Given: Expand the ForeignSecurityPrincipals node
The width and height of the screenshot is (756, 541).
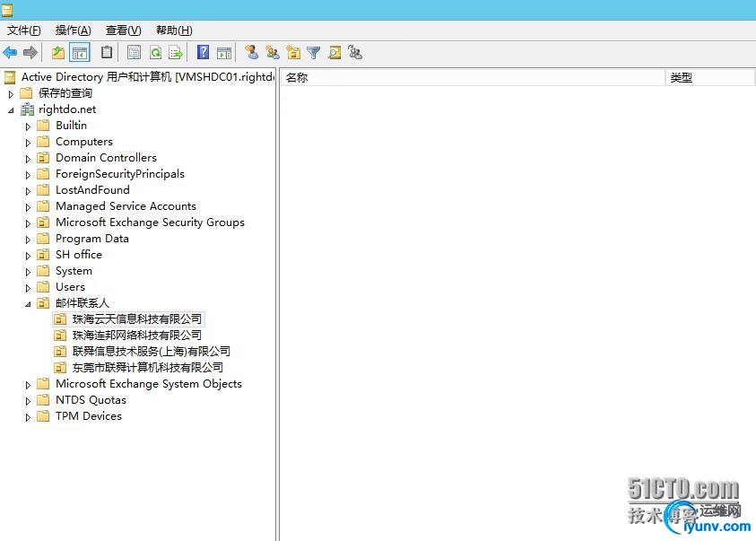Looking at the screenshot, I should 28,175.
